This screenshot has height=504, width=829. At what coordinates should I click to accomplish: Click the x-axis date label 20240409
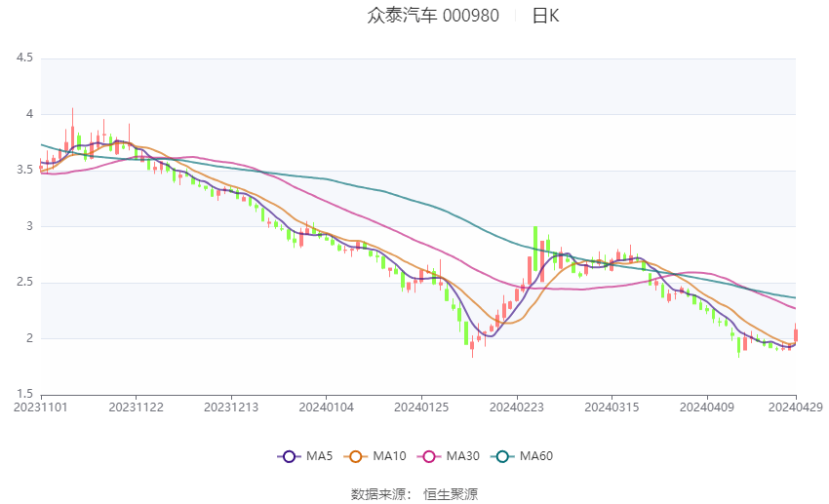[707, 407]
